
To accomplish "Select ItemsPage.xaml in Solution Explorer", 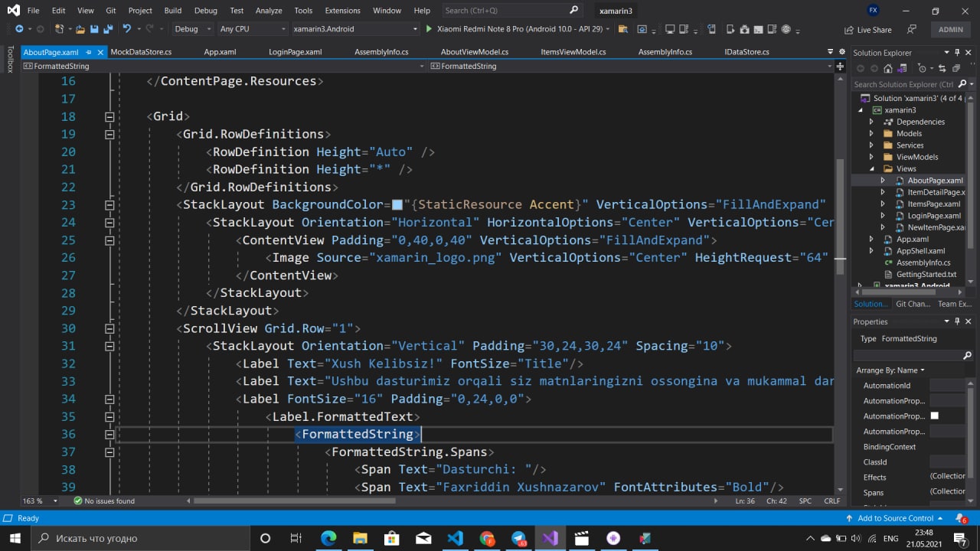I will pyautogui.click(x=933, y=204).
